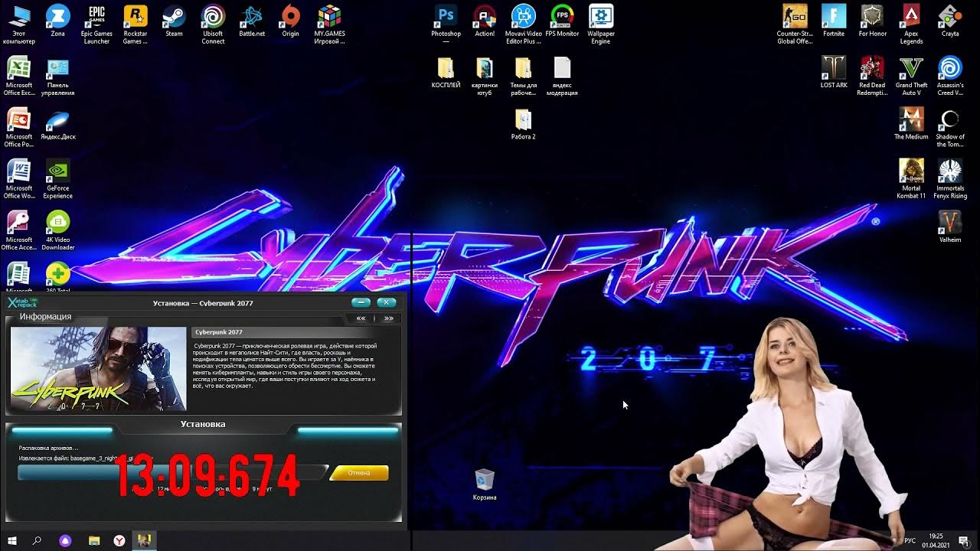Select the Battle.net desktop icon
Viewport: 980px width, 551px height.
[252, 21]
